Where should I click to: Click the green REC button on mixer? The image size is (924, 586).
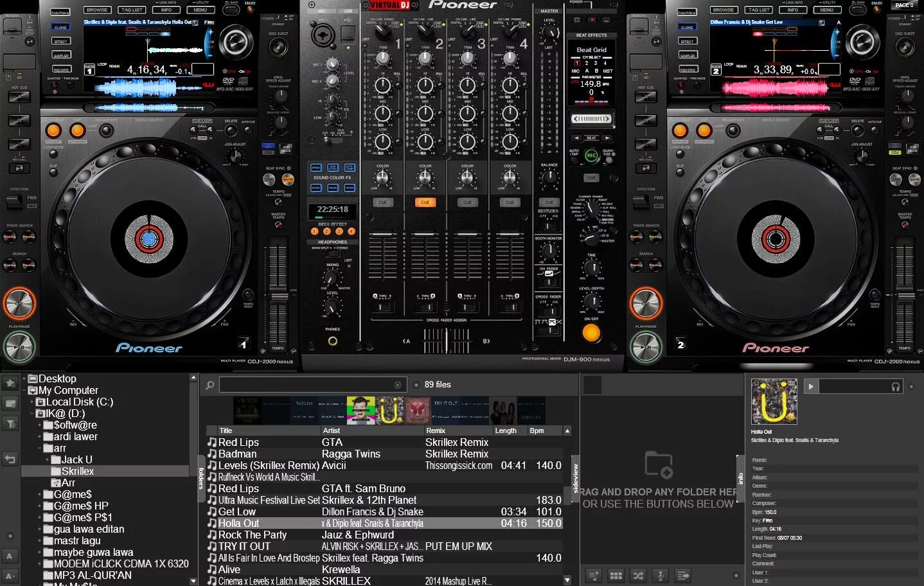tap(591, 155)
